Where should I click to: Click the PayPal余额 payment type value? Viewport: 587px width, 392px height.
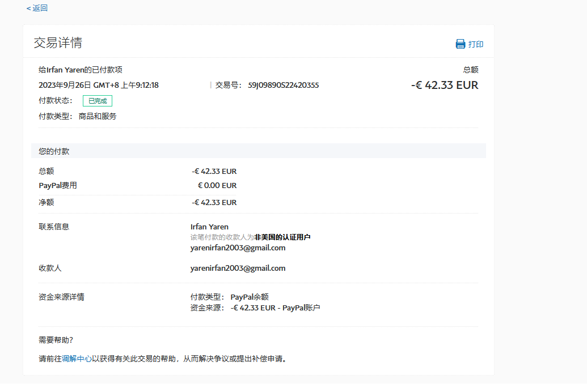(x=249, y=297)
